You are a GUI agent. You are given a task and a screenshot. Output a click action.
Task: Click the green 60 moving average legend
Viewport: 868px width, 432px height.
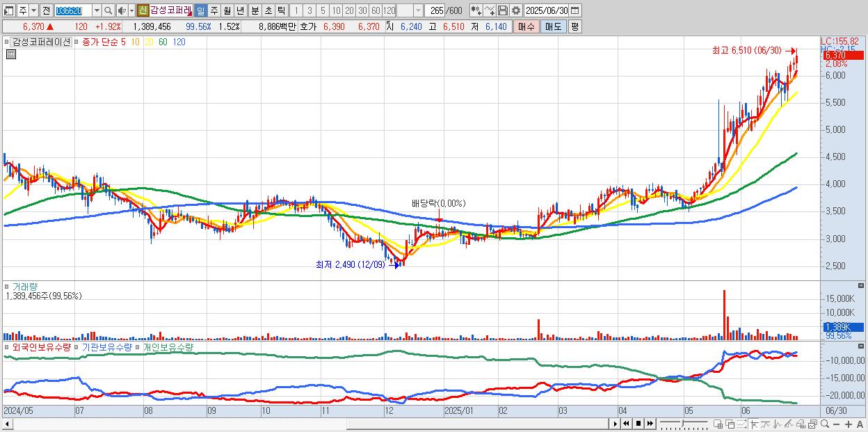(163, 42)
